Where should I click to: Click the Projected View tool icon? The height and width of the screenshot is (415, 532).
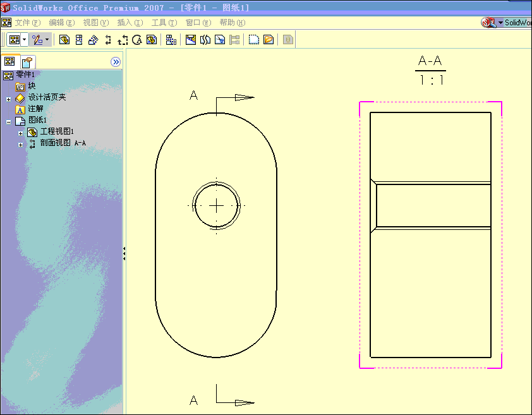click(79, 40)
